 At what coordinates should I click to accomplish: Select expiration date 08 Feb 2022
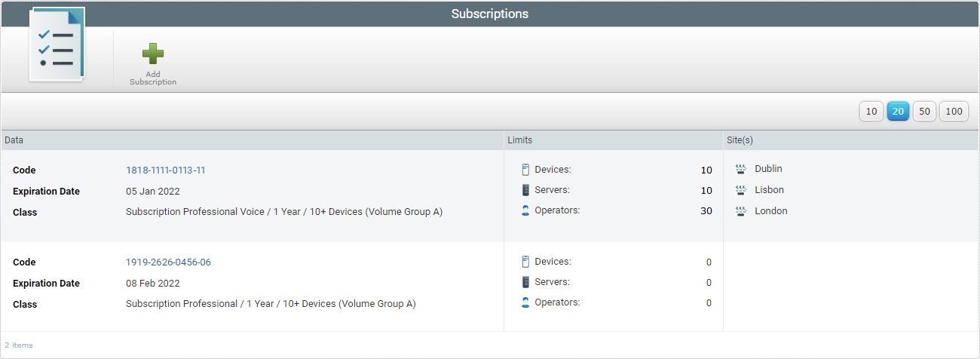pyautogui.click(x=153, y=284)
